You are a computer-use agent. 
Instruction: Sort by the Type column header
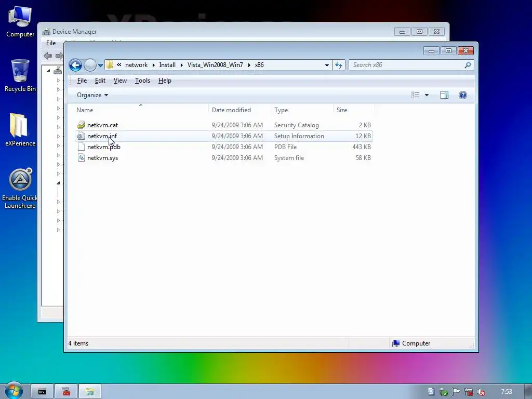[x=302, y=110]
